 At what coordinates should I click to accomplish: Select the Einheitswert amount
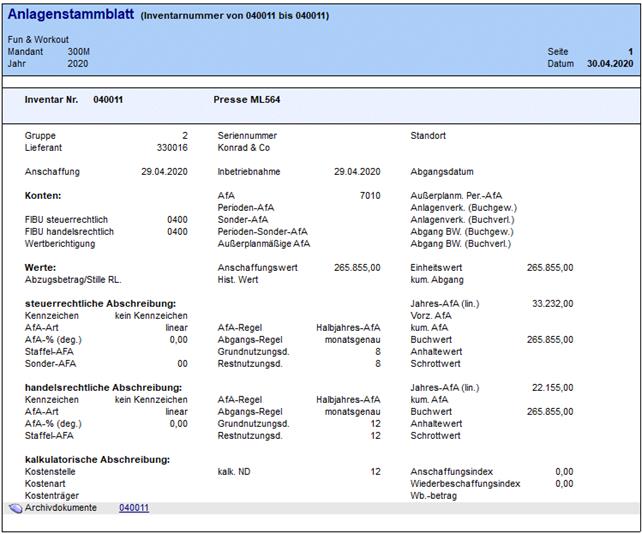(x=550, y=267)
